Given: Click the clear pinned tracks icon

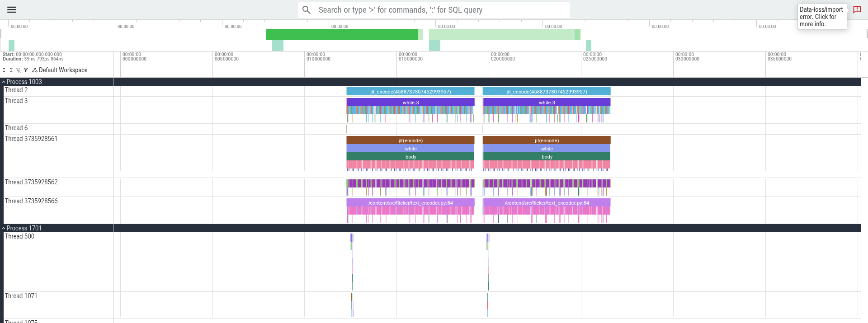Looking at the screenshot, I should (19, 70).
